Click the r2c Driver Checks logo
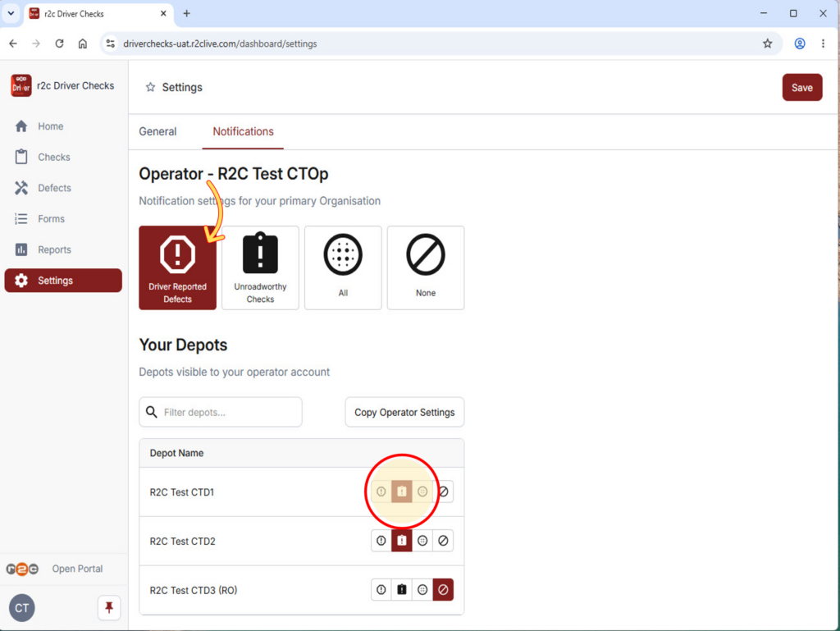 [x=21, y=85]
